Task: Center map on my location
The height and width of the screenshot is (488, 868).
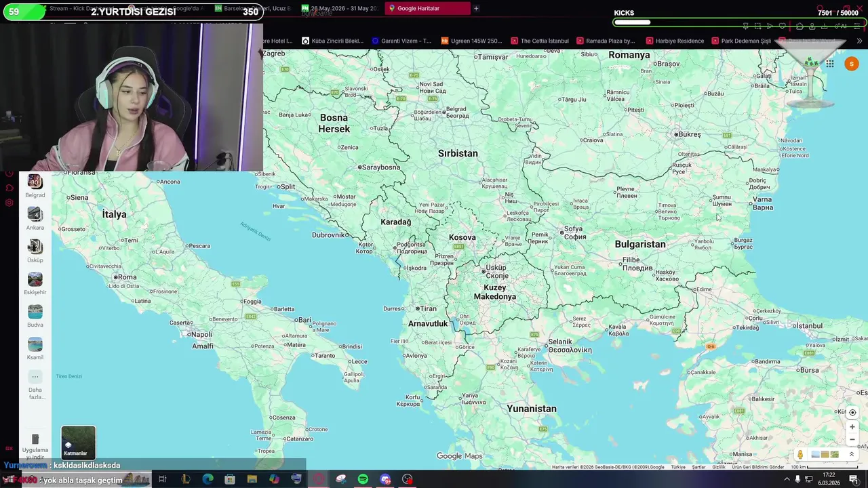Action: [852, 412]
